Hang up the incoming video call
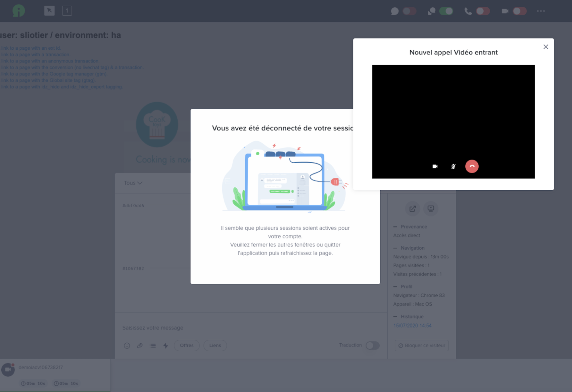This screenshot has height=392, width=572. click(472, 166)
